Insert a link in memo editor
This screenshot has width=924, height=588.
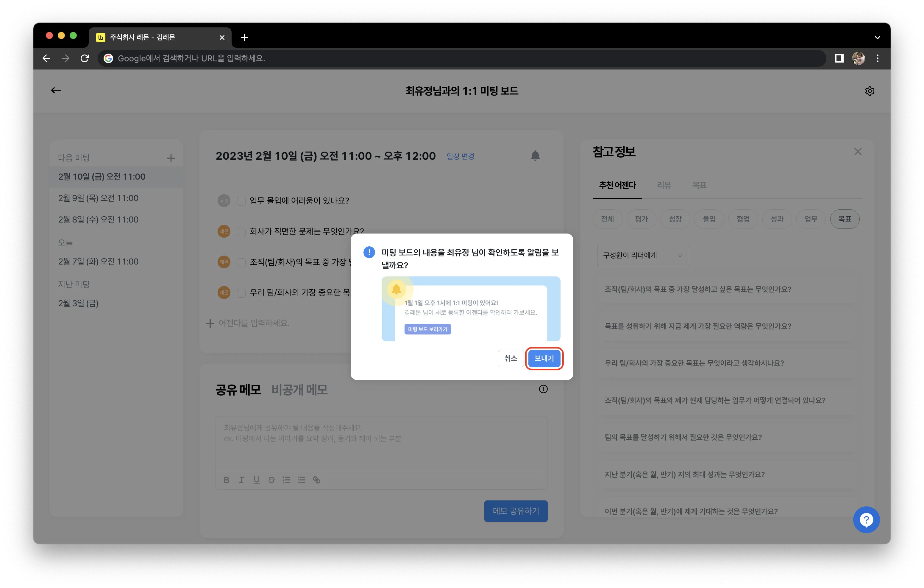pos(316,480)
